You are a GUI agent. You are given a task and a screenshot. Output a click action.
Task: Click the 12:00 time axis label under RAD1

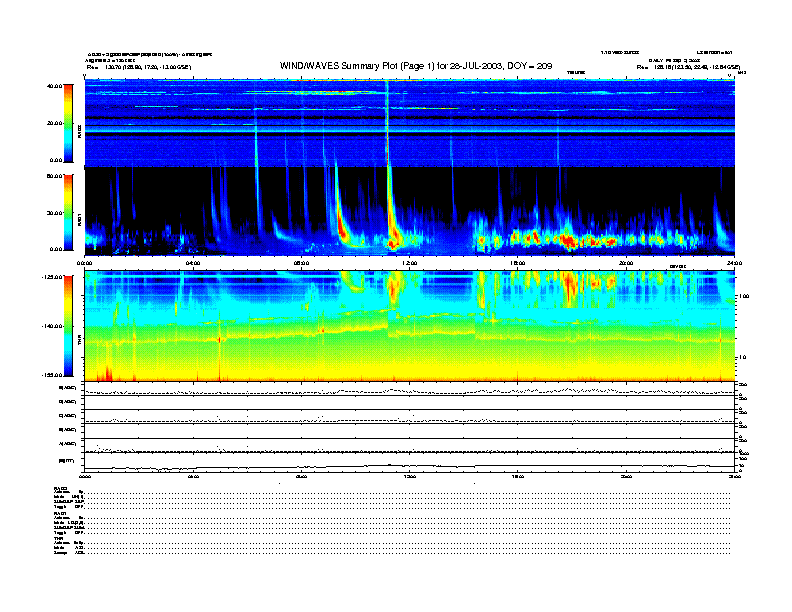tap(409, 262)
